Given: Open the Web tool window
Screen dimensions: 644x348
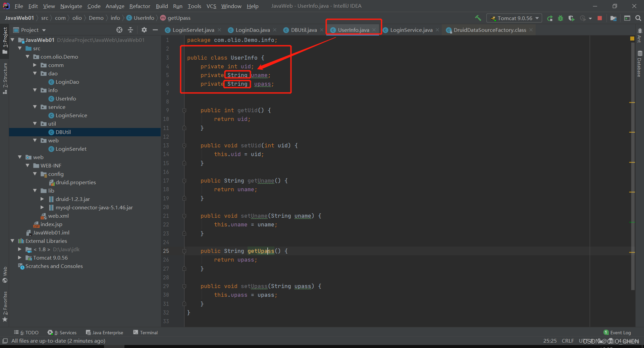Looking at the screenshot, I should [x=5, y=275].
